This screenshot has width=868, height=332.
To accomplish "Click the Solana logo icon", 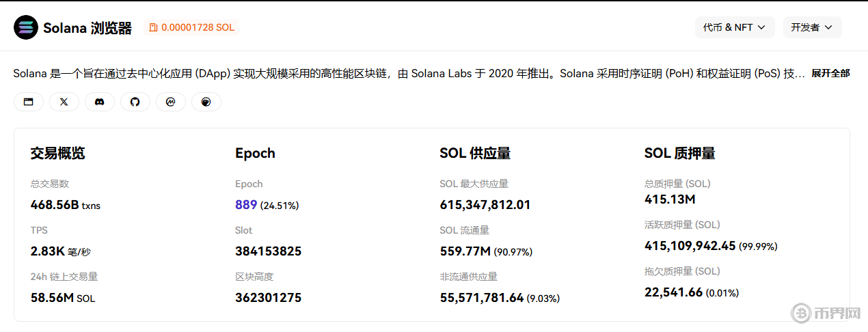I will (x=26, y=27).
